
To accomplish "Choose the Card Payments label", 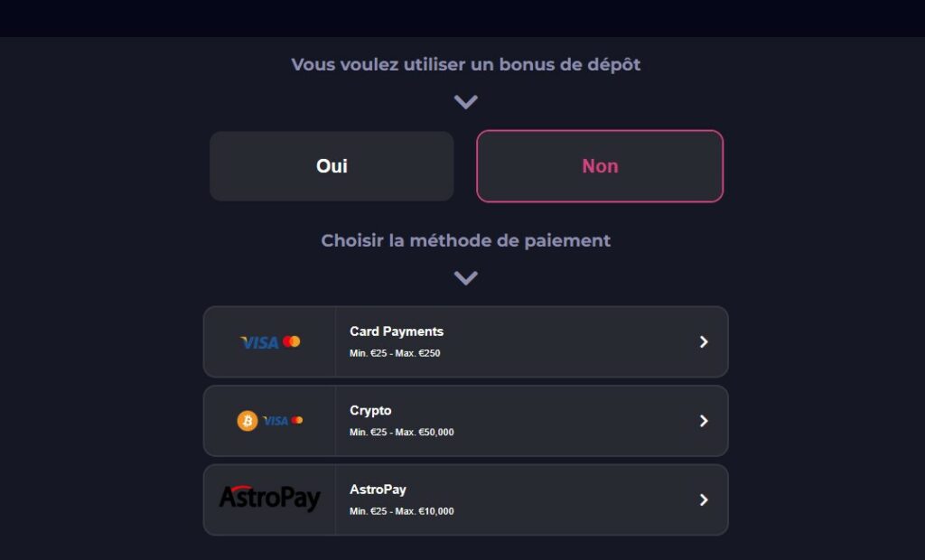I will [397, 331].
